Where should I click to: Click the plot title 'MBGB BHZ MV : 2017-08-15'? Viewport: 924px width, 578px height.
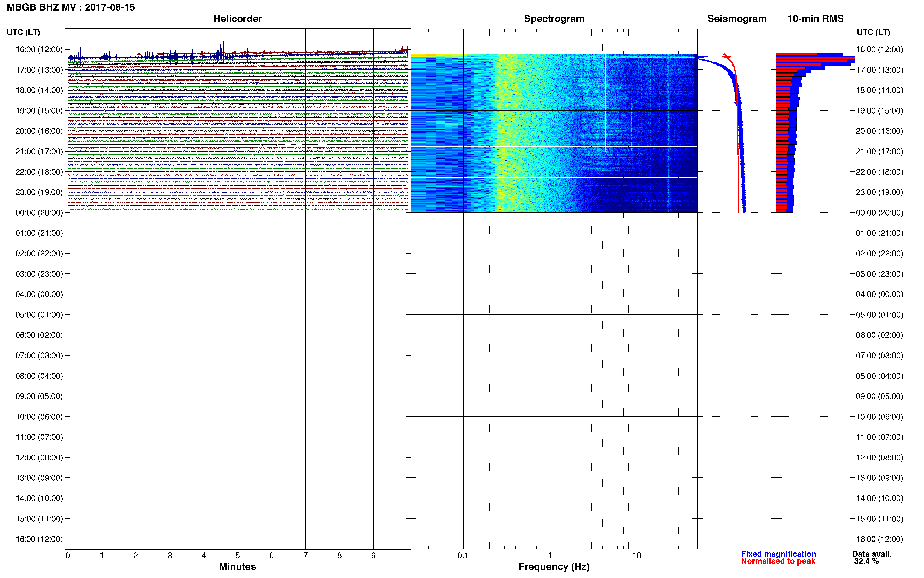pyautogui.click(x=71, y=7)
